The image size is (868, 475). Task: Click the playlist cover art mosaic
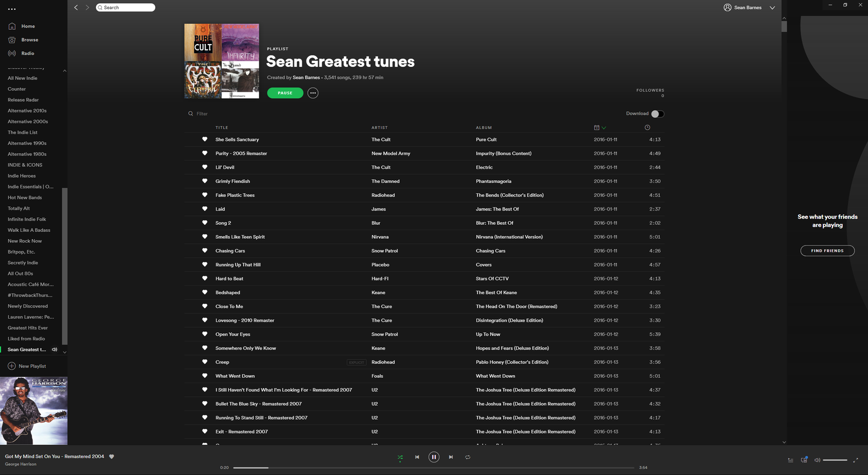pyautogui.click(x=221, y=61)
